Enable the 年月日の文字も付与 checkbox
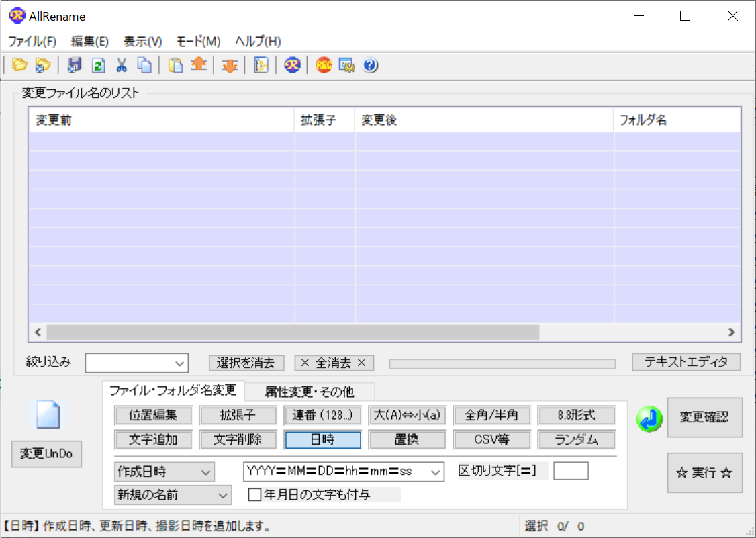This screenshot has height=538, width=756. click(253, 495)
